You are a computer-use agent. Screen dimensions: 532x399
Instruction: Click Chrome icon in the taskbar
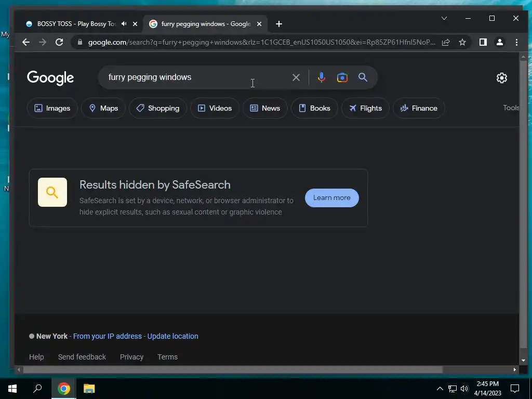64,389
